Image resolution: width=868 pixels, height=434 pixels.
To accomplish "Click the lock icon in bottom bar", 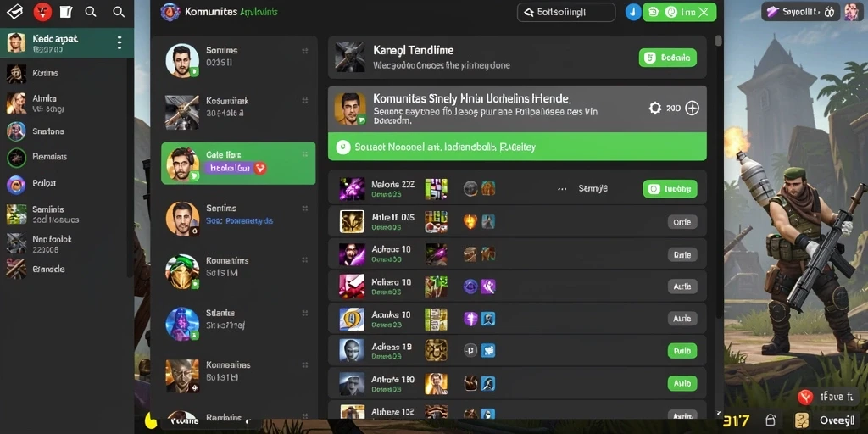I will coord(770,420).
